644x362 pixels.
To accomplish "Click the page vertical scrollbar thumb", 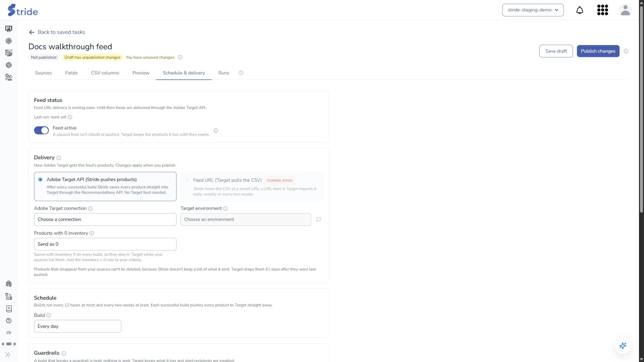I will click(x=641, y=109).
